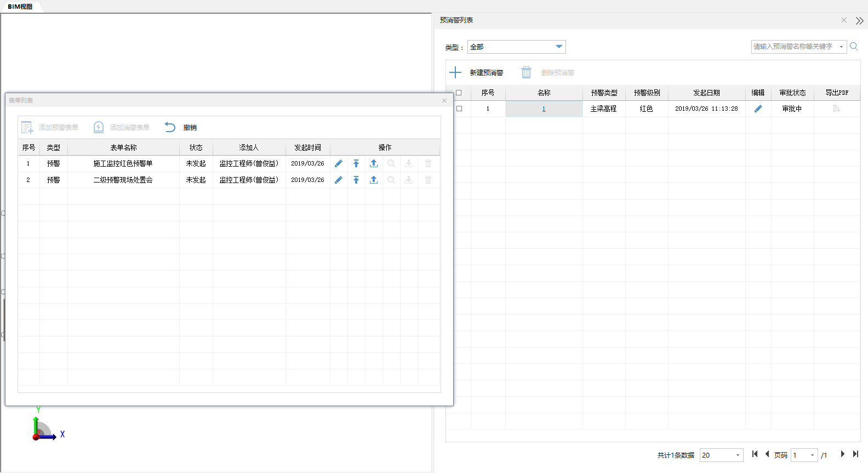Click the 预警级别 column header
Screen dimensions: 868x473
tap(647, 93)
